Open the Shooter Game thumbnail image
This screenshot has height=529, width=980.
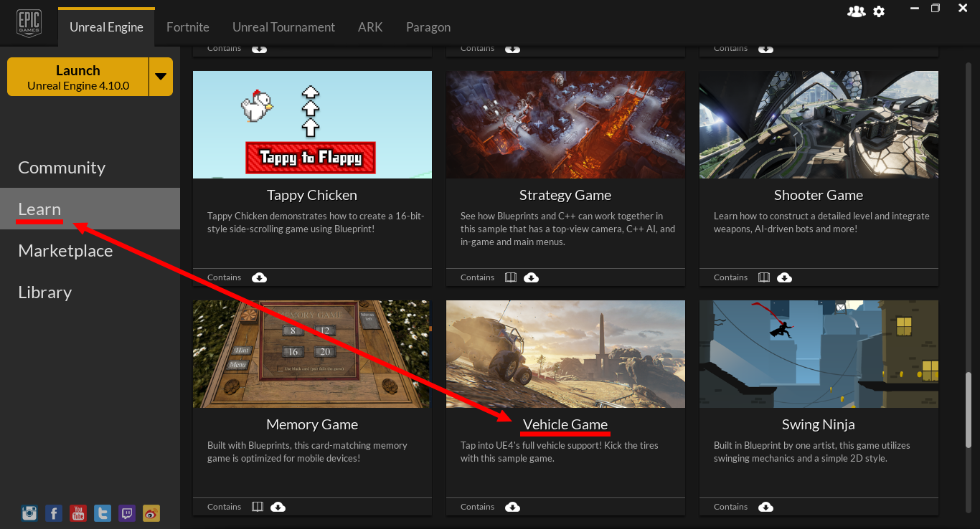[x=819, y=125]
